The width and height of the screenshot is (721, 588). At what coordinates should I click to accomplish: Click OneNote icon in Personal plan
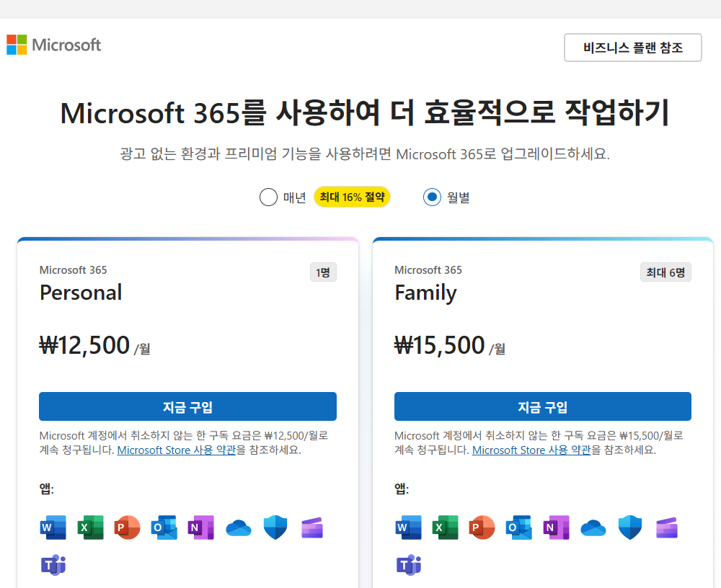(201, 527)
